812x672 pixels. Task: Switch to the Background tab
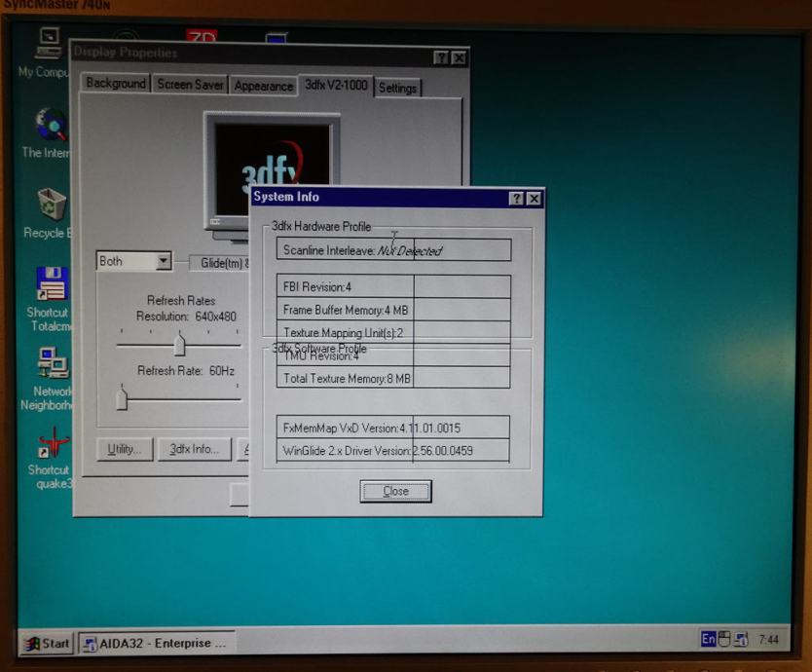116,83
